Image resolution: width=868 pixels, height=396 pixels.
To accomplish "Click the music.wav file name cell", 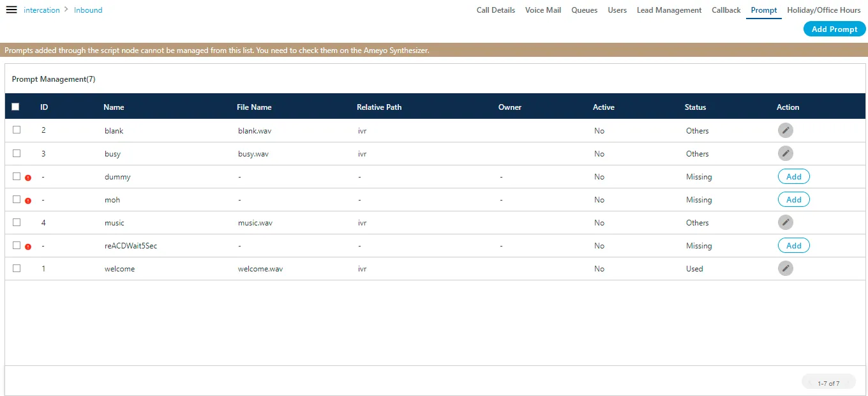I will (x=255, y=223).
